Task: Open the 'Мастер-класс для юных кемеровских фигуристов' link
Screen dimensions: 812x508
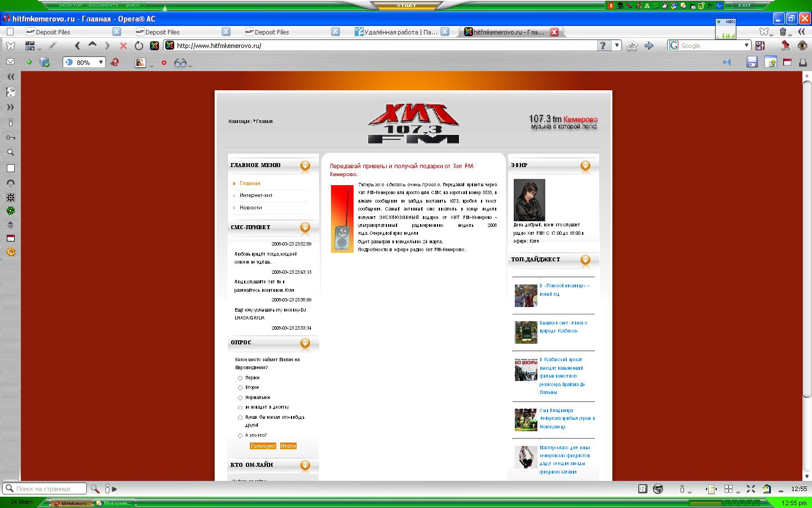Action: coord(565,460)
